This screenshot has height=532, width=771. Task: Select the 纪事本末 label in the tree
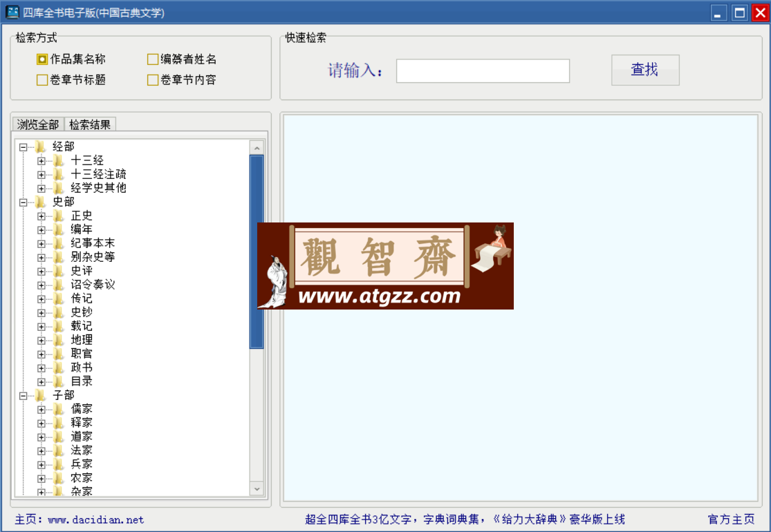[x=93, y=243]
